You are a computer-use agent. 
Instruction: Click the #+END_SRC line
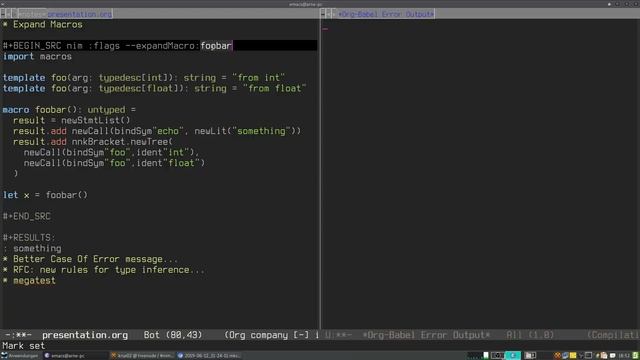[27, 216]
